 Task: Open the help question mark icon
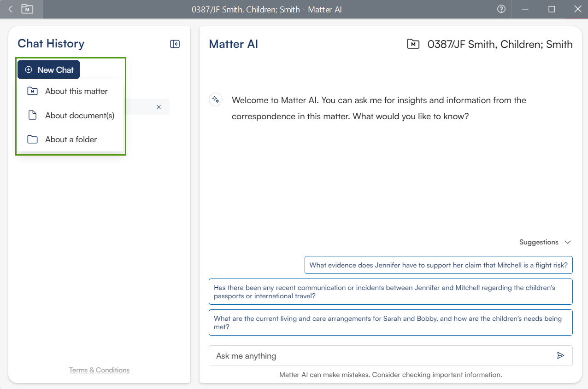501,9
